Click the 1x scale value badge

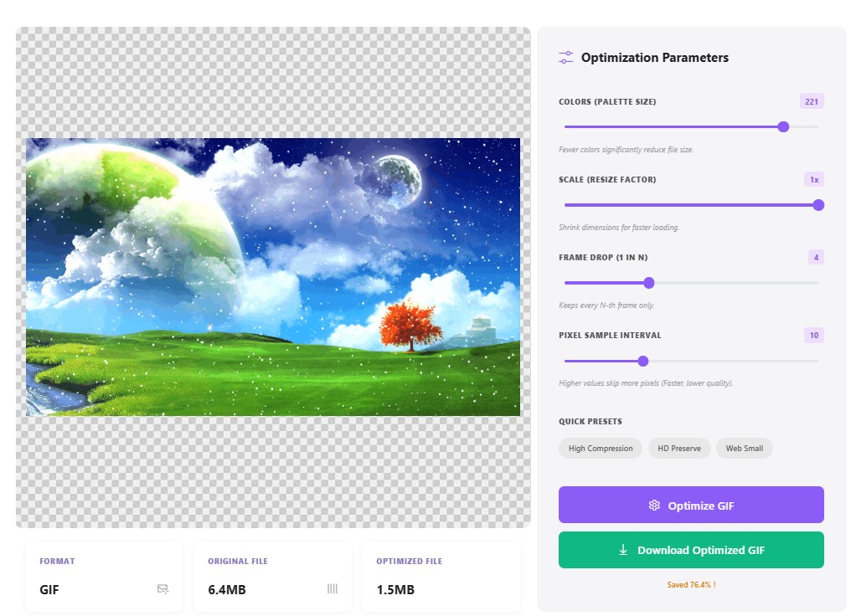(813, 180)
